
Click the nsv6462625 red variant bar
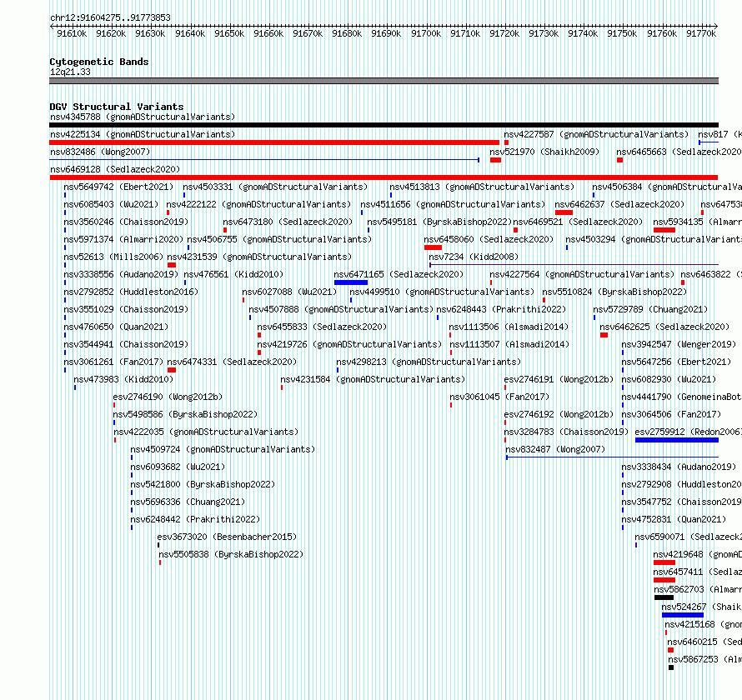point(604,335)
